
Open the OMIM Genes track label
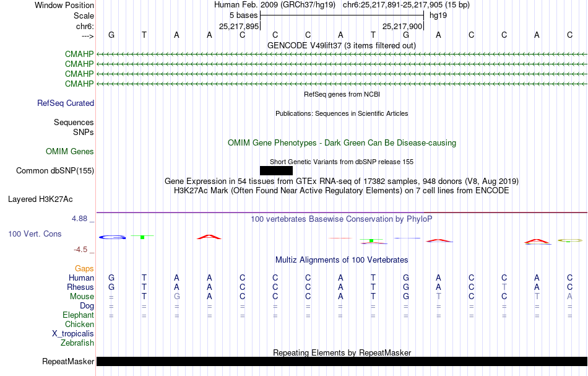[70, 151]
